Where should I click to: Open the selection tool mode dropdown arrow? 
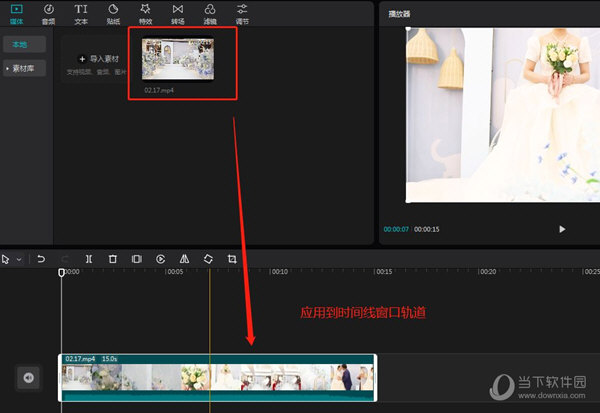point(17,260)
